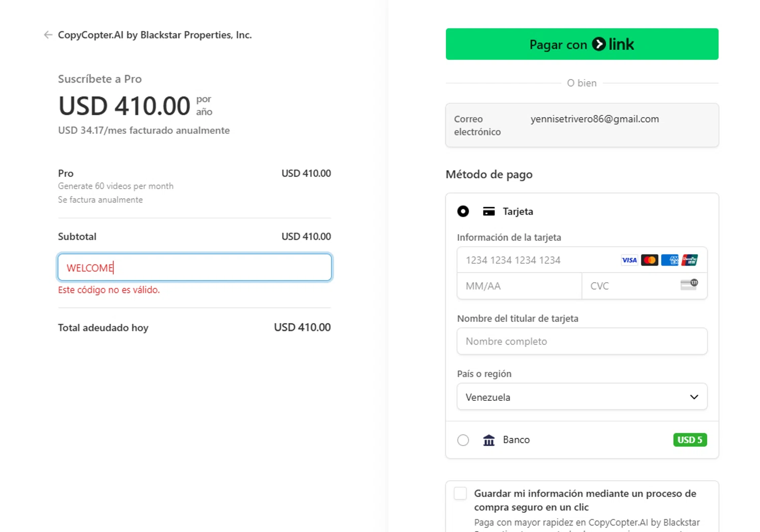Click the Método de pago heading
Image resolution: width=760 pixels, height=532 pixels.
pyautogui.click(x=489, y=174)
